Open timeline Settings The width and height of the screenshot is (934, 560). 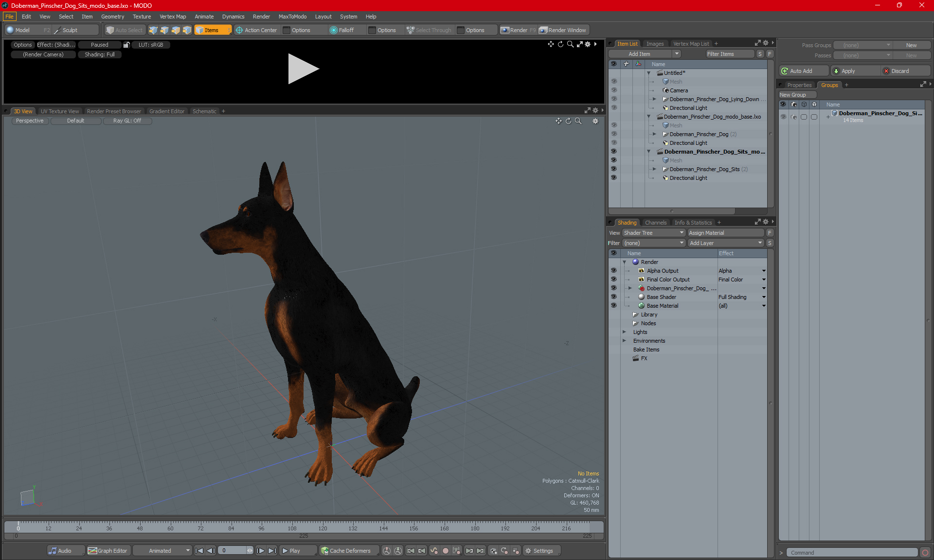[x=541, y=551]
